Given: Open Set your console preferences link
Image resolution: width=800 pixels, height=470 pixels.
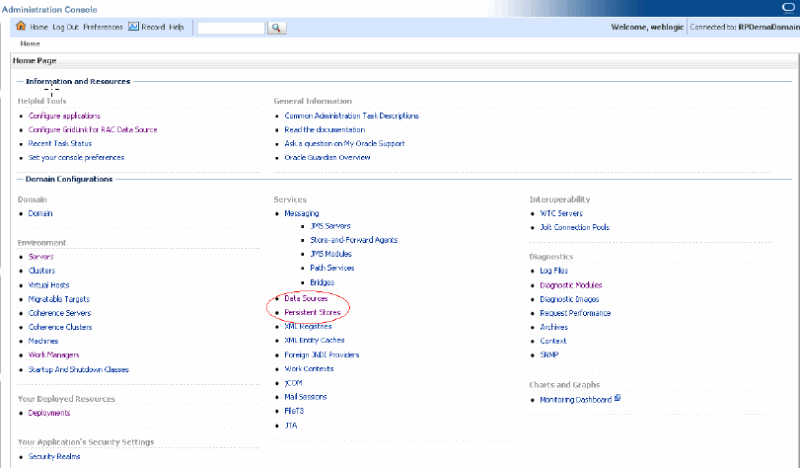Looking at the screenshot, I should [77, 157].
